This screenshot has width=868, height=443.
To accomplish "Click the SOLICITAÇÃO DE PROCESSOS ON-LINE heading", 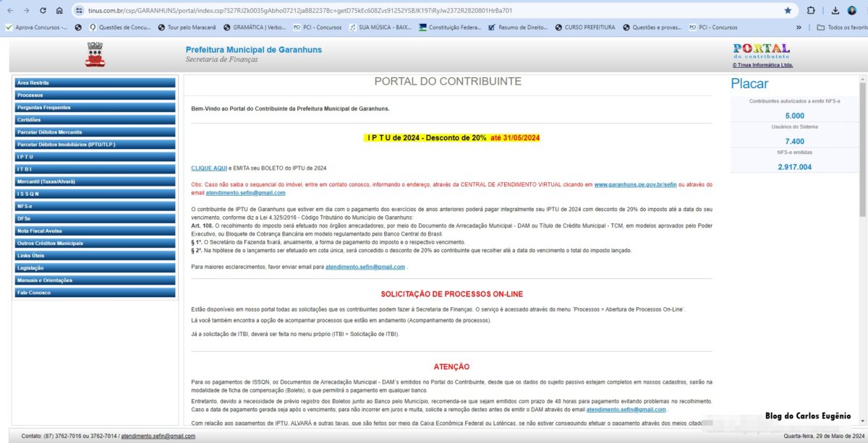I will coord(451,294).
